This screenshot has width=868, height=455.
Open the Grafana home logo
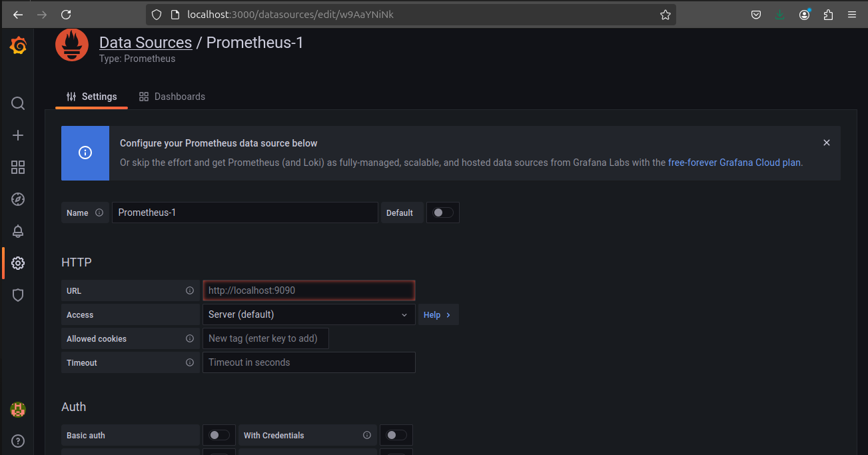coord(18,46)
